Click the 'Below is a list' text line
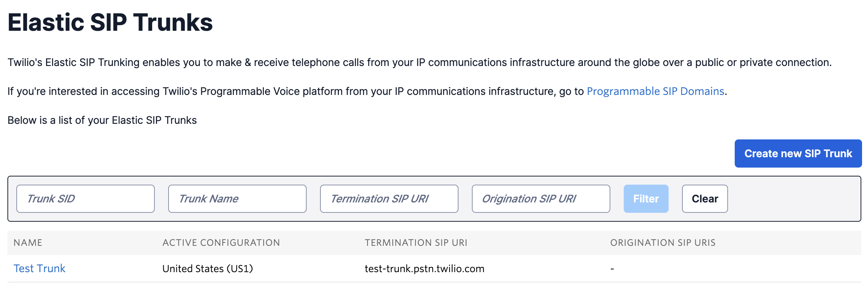 pyautogui.click(x=102, y=120)
